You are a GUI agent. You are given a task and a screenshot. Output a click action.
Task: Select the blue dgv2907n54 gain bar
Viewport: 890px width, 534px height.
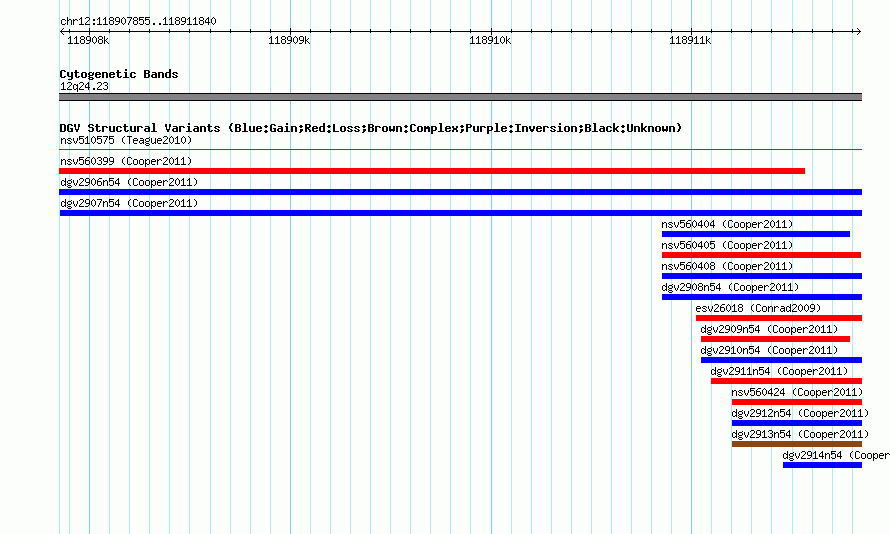(x=460, y=213)
